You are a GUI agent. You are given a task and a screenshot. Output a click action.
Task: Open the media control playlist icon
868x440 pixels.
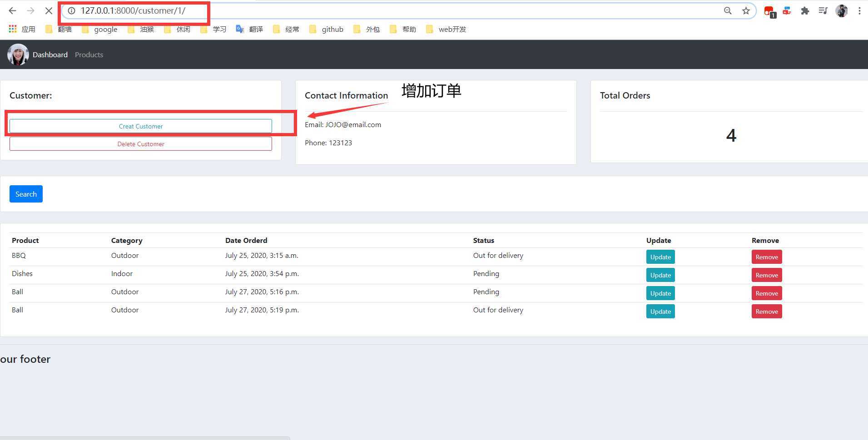[823, 10]
